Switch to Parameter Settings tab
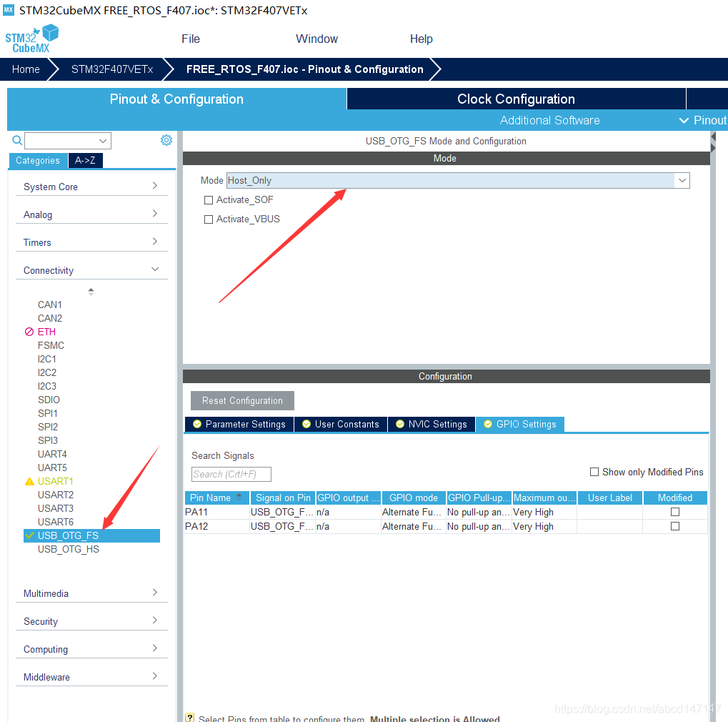The width and height of the screenshot is (728, 722). (x=239, y=424)
